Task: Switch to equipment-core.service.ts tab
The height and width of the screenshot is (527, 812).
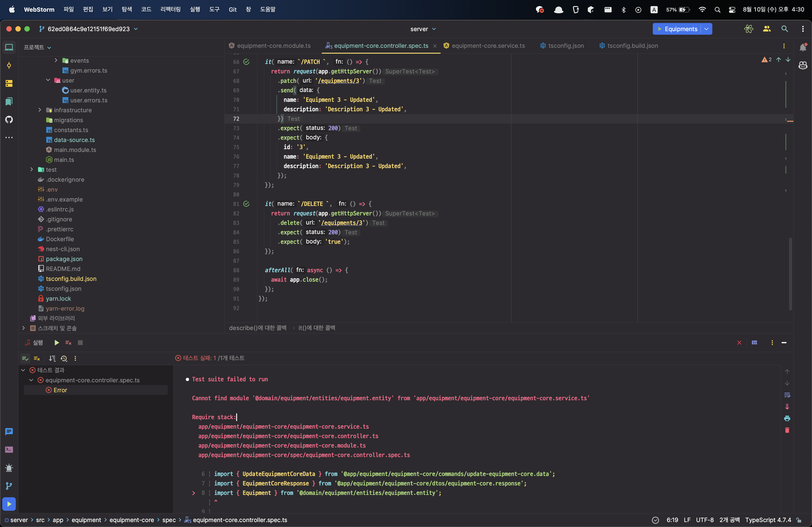Action: [488, 46]
